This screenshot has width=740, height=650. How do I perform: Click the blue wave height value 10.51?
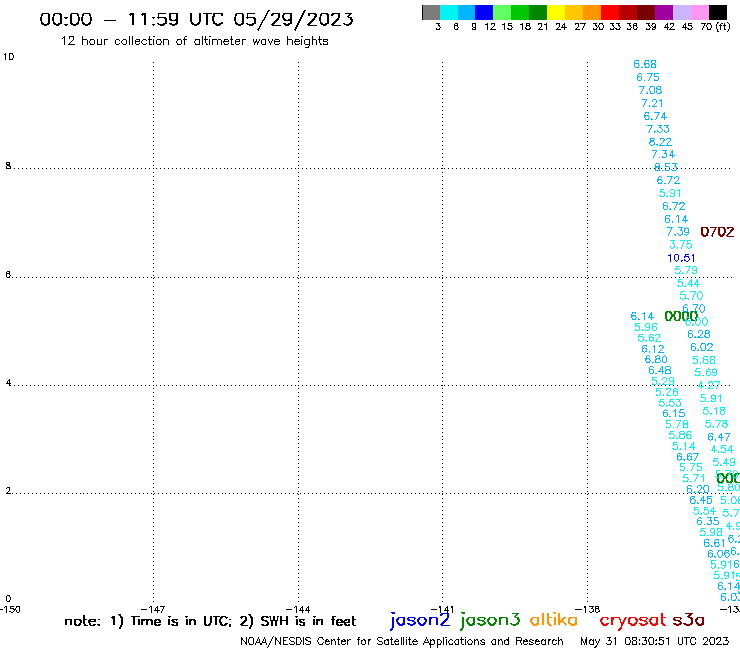(x=681, y=258)
